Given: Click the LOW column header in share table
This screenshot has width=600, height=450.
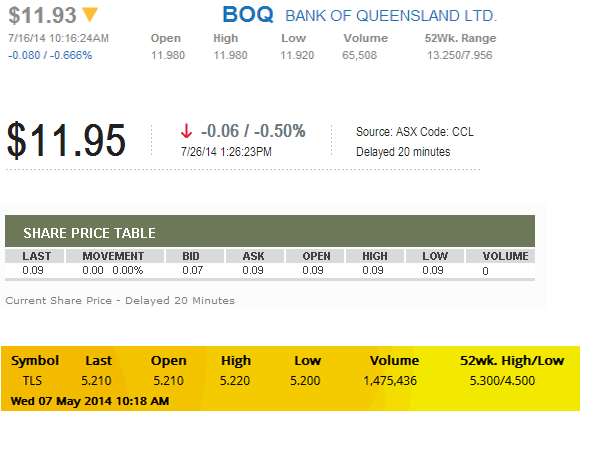Looking at the screenshot, I should pyautogui.click(x=435, y=256).
